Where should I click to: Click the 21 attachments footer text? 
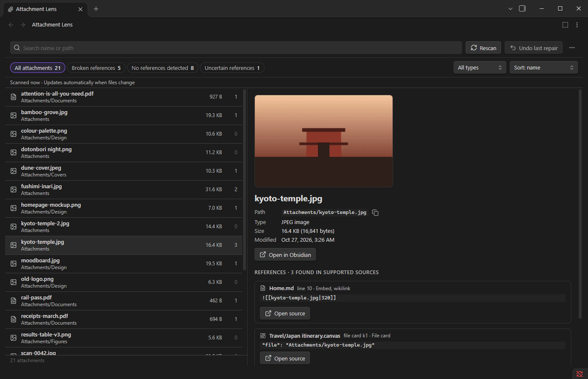point(27,360)
